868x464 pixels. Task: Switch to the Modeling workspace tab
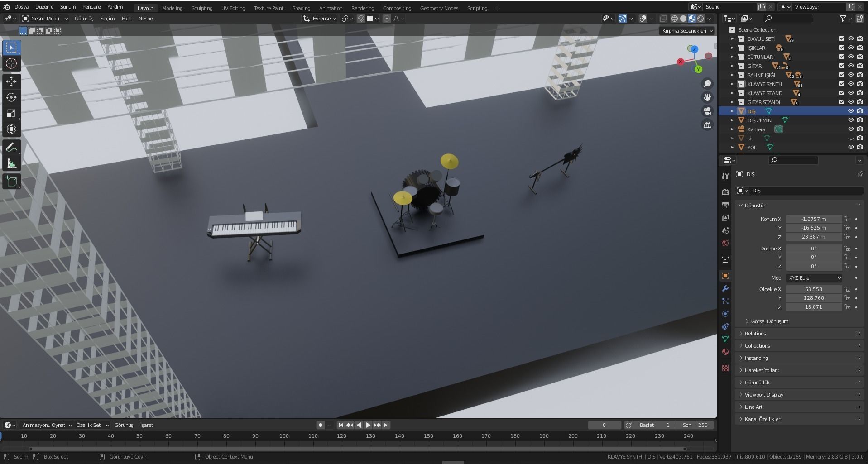172,8
